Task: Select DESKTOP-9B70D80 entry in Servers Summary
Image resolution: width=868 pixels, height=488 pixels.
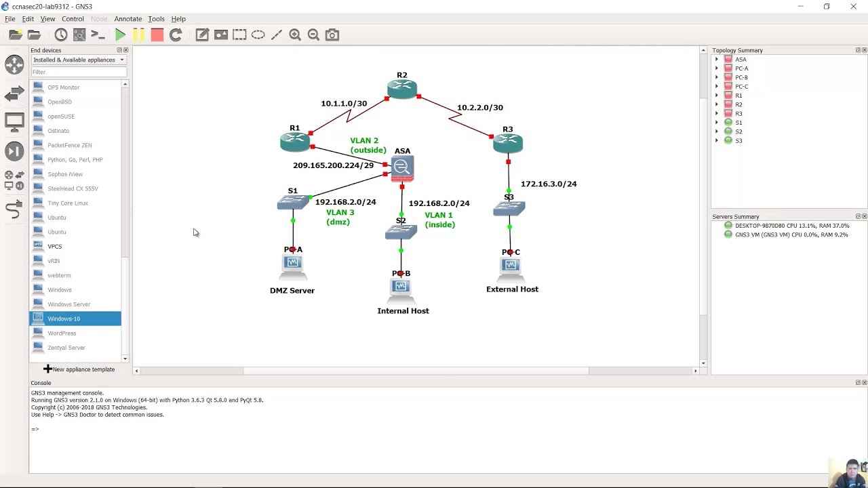Action: click(787, 226)
